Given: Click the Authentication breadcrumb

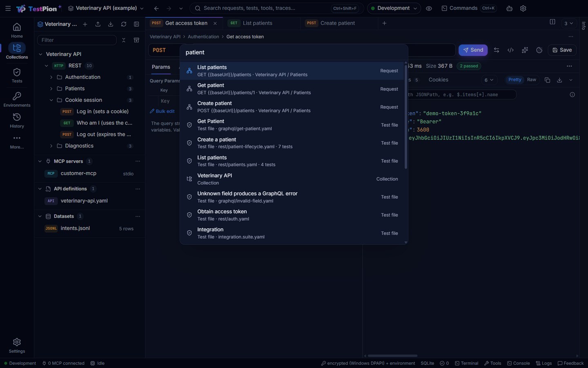Looking at the screenshot, I should tap(203, 37).
